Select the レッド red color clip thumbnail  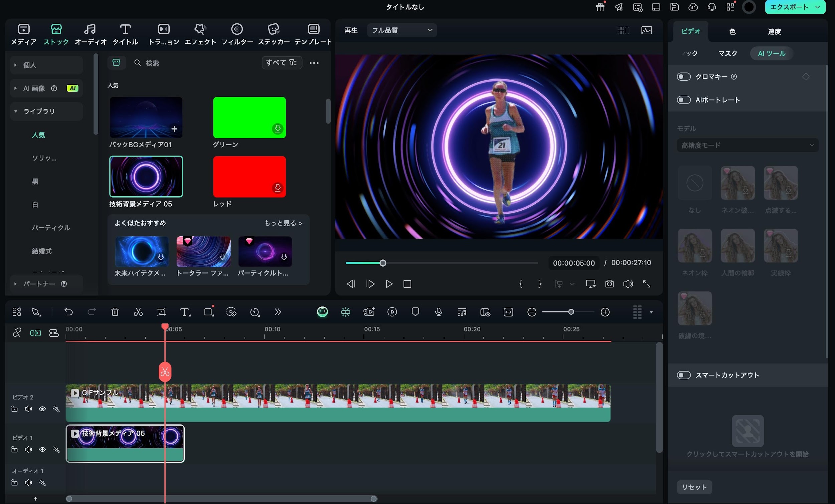tap(249, 177)
